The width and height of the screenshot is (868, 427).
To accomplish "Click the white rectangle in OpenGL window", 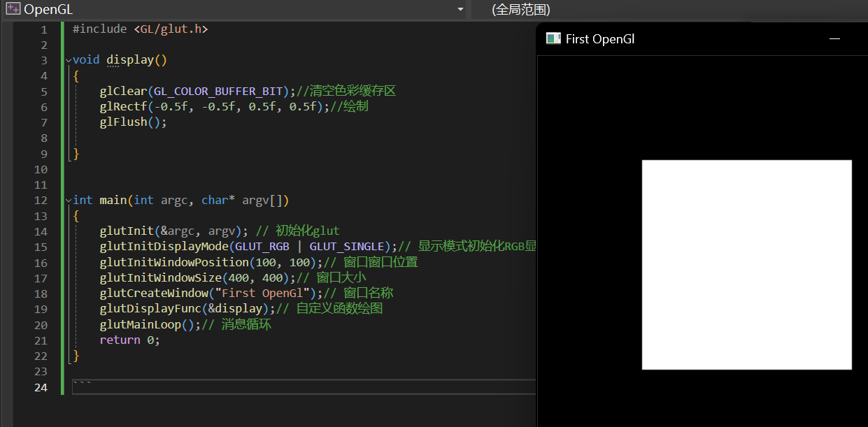I will click(x=746, y=264).
